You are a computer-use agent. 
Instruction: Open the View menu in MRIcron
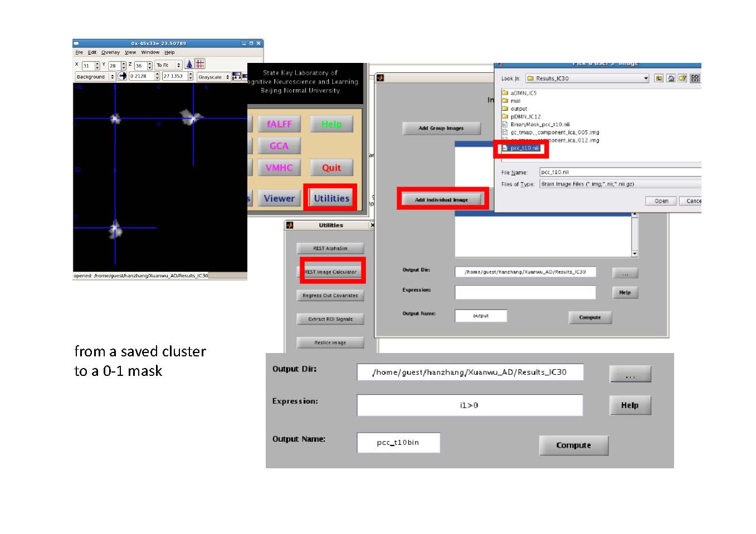(x=130, y=52)
